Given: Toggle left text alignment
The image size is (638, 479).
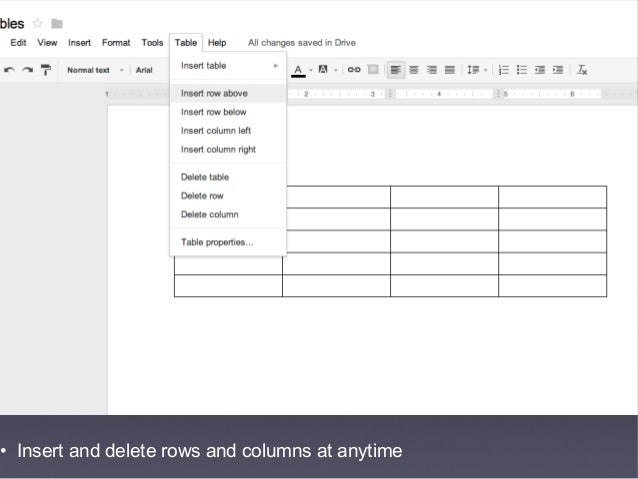Looking at the screenshot, I should 396,70.
